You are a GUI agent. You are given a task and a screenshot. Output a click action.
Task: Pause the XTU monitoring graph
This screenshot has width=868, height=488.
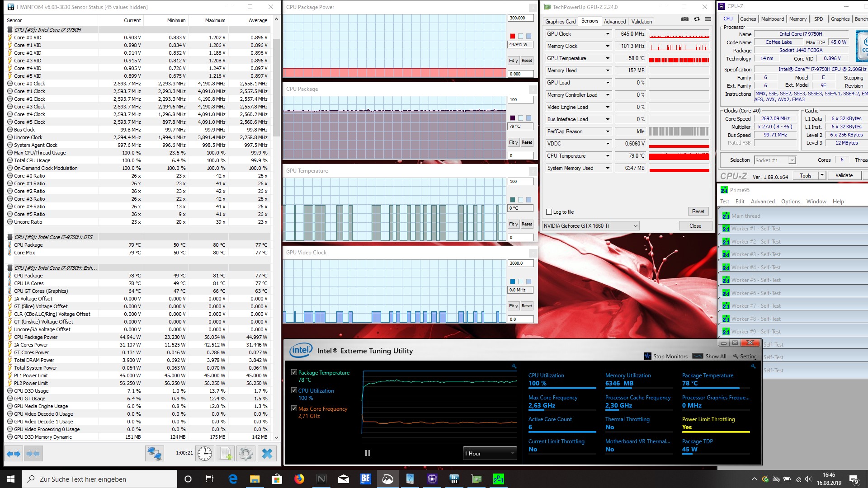[x=368, y=453]
